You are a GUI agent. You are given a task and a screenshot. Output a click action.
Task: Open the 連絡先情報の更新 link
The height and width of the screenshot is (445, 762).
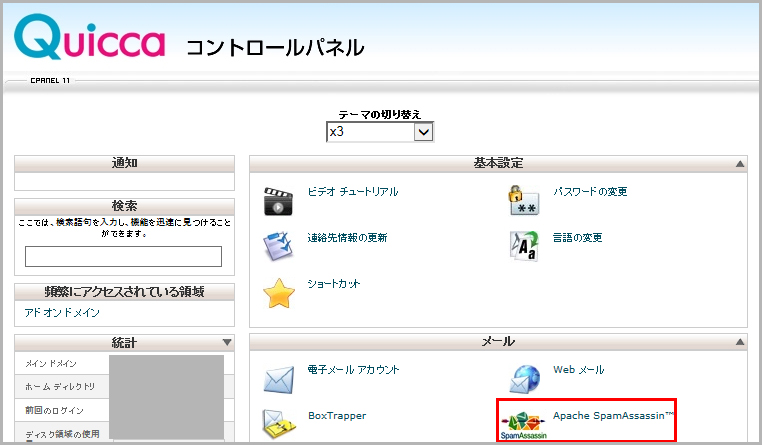coord(347,238)
